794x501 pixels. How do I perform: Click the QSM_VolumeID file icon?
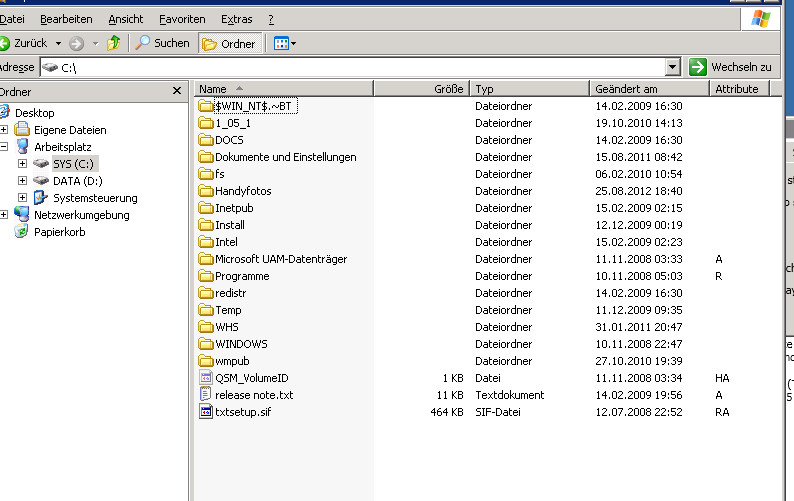coord(206,377)
